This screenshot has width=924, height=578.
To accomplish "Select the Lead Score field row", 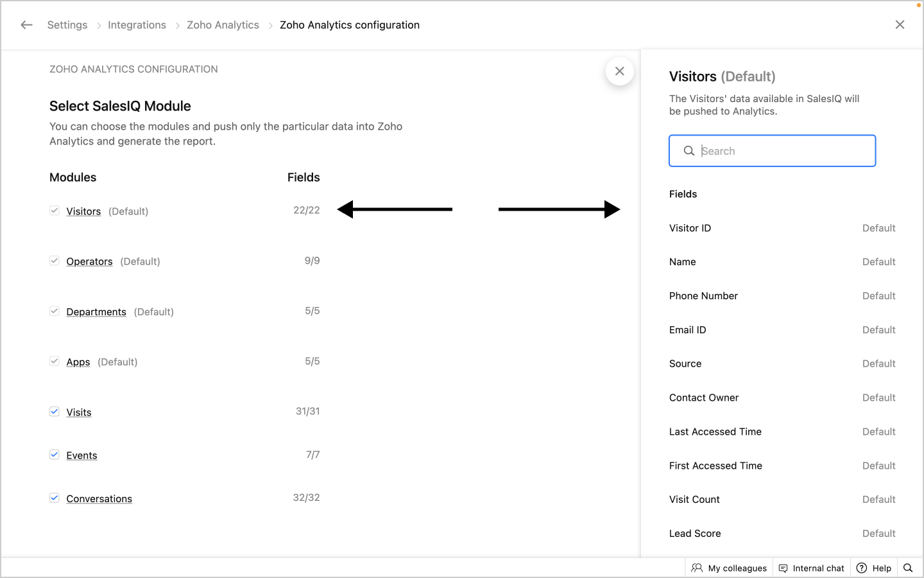I will pos(782,534).
